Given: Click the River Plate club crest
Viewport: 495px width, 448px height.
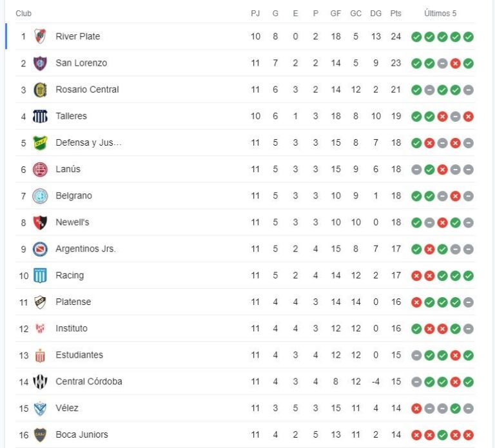Looking at the screenshot, I should (x=40, y=36).
